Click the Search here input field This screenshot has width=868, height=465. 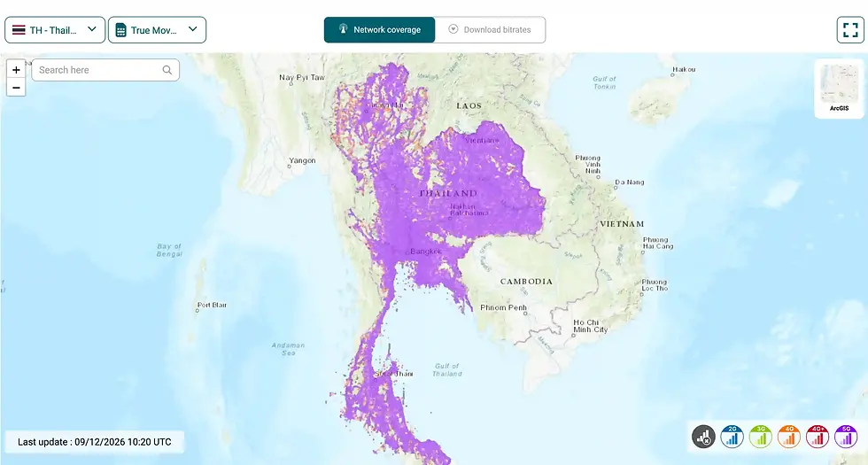pos(105,70)
